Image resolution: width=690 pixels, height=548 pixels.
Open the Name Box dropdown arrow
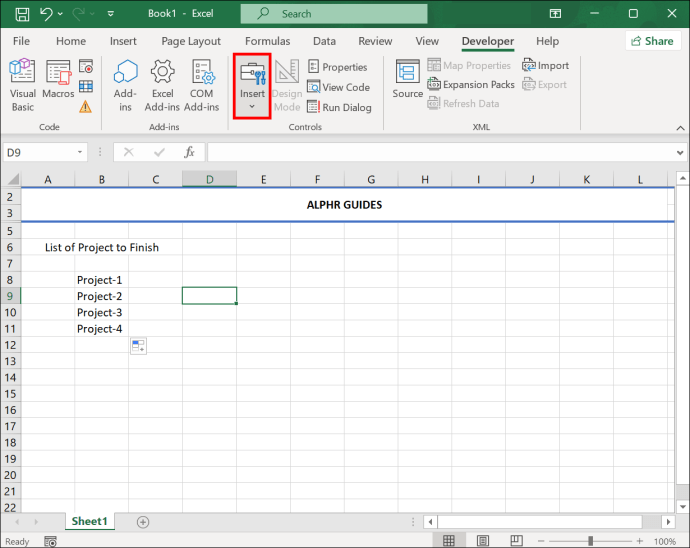point(80,152)
